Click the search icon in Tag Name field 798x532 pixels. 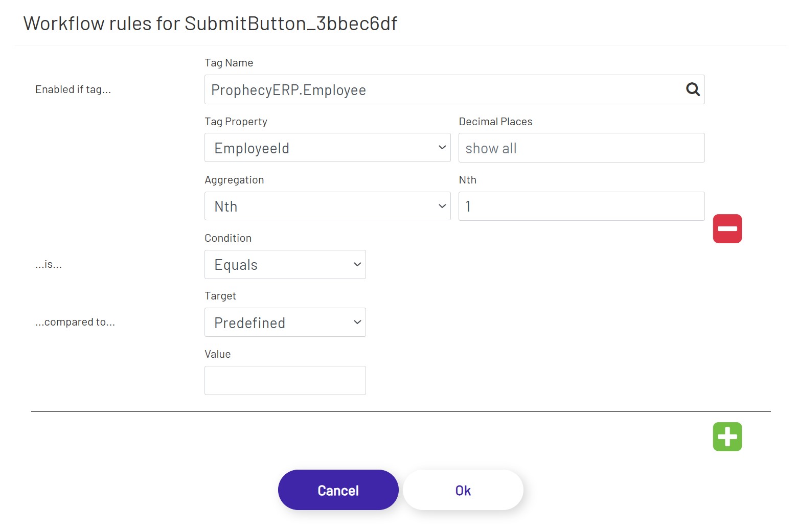(x=693, y=89)
